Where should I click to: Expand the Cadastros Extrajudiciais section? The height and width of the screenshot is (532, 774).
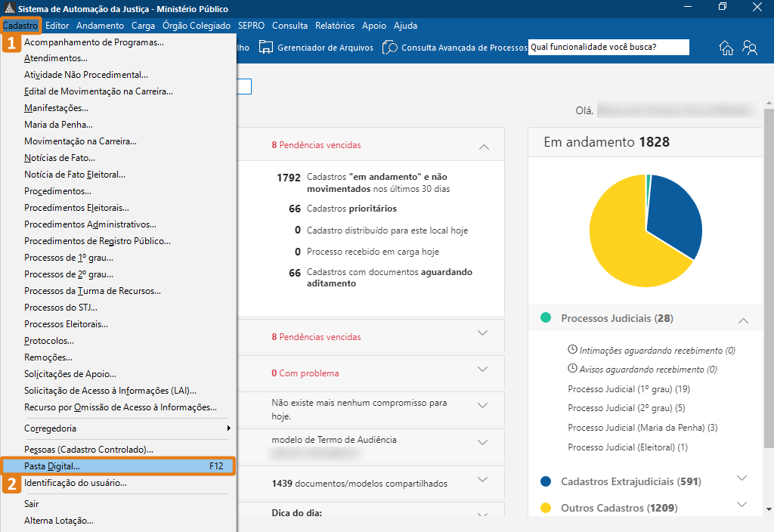click(741, 478)
